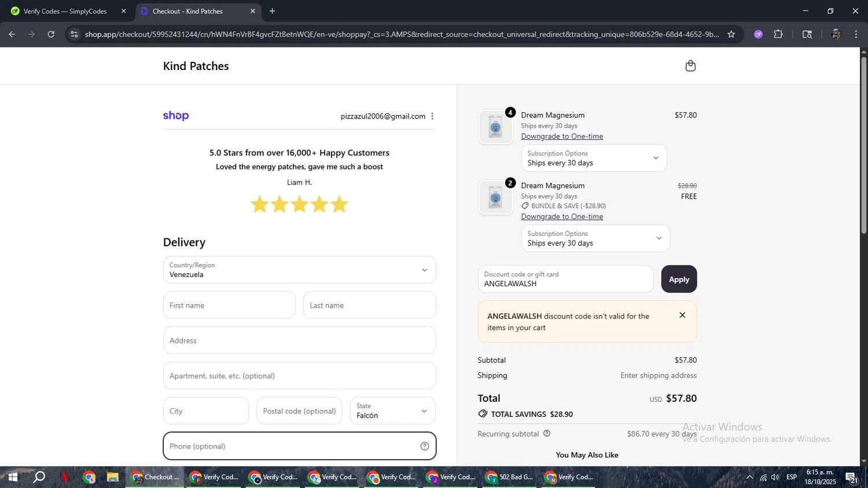
Task: Click the discount code input field
Action: pos(565,279)
